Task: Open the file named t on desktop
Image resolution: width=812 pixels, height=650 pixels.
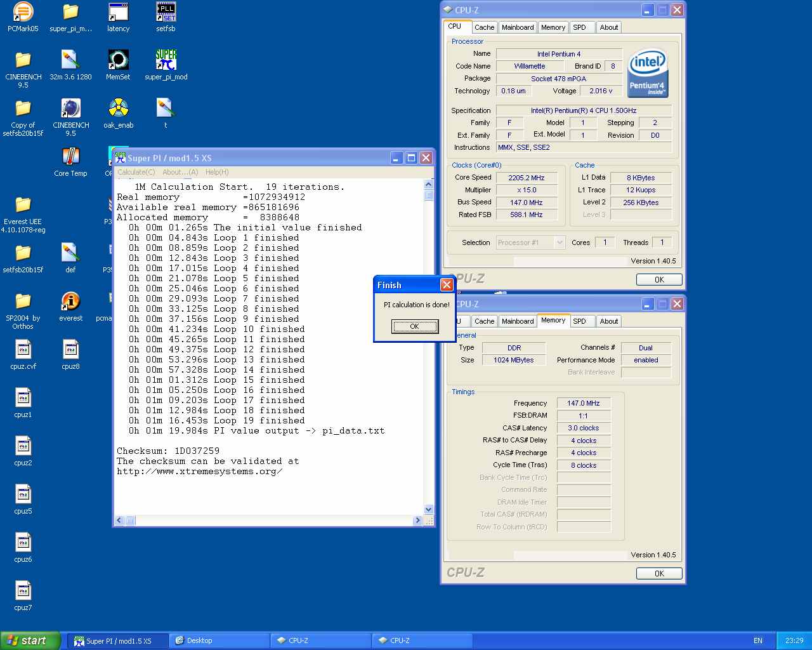Action: [166, 114]
